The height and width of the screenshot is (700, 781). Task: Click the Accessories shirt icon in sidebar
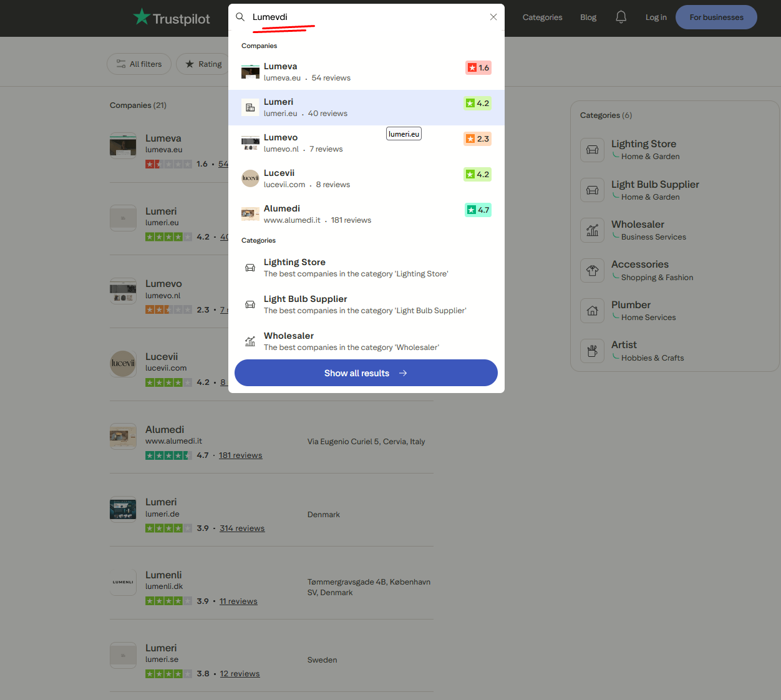pos(592,271)
